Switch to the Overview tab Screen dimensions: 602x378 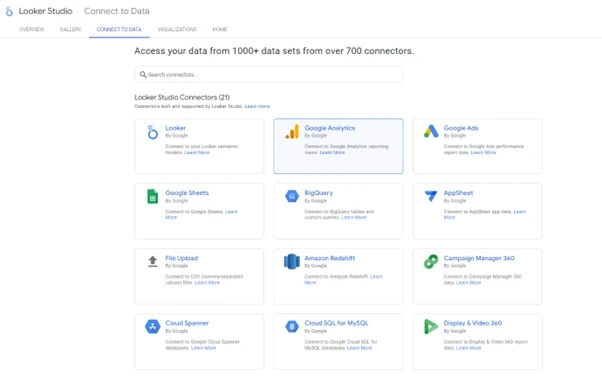click(x=31, y=29)
